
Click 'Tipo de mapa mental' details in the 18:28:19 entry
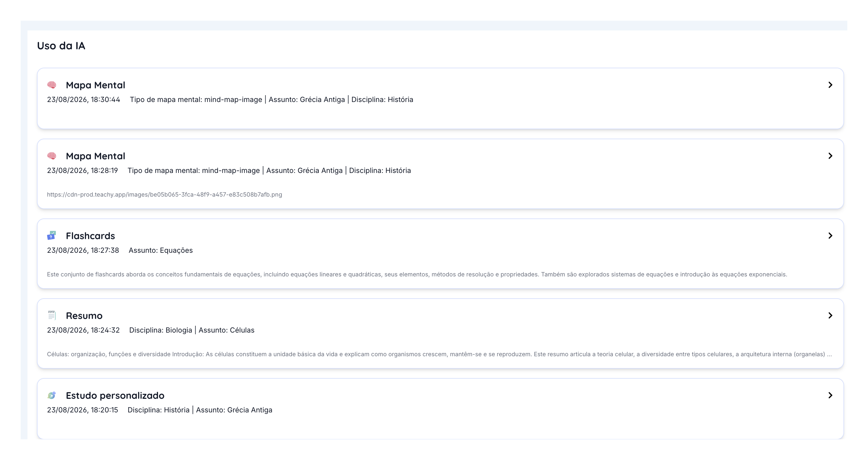[269, 171]
